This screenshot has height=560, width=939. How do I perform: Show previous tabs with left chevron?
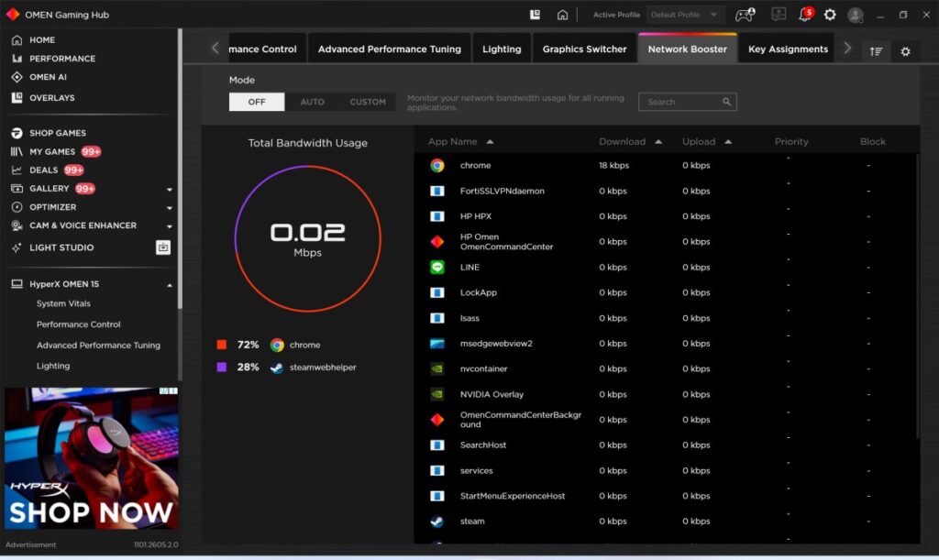[215, 49]
